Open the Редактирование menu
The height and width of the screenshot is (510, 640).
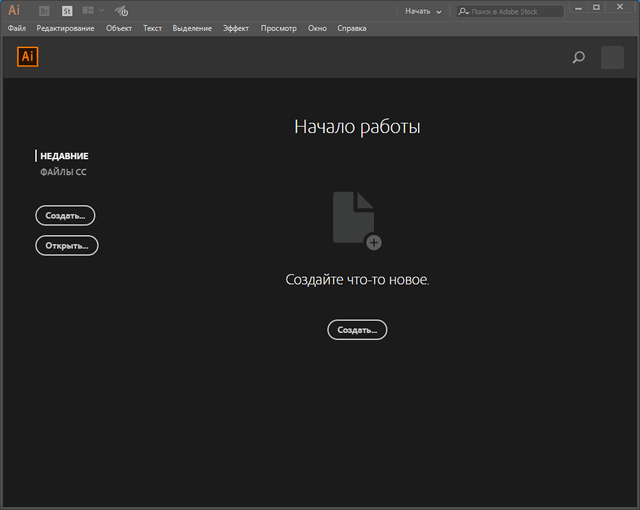pyautogui.click(x=65, y=28)
